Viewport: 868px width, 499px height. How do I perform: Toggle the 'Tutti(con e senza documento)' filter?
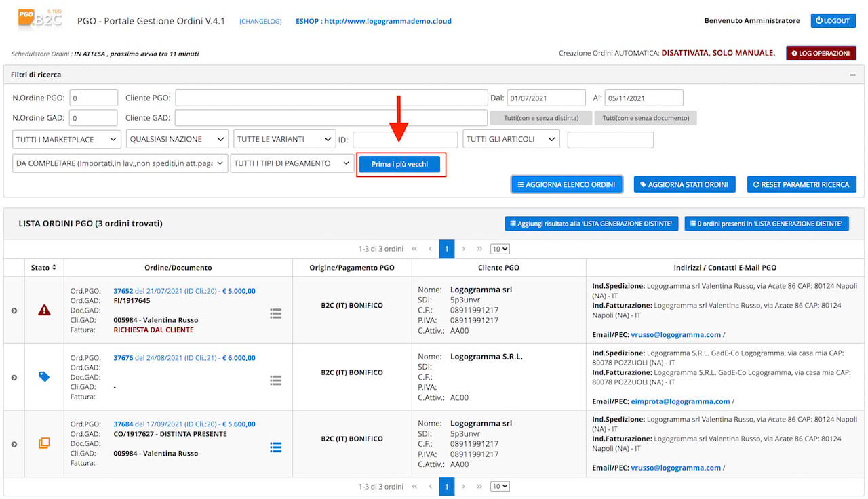646,118
